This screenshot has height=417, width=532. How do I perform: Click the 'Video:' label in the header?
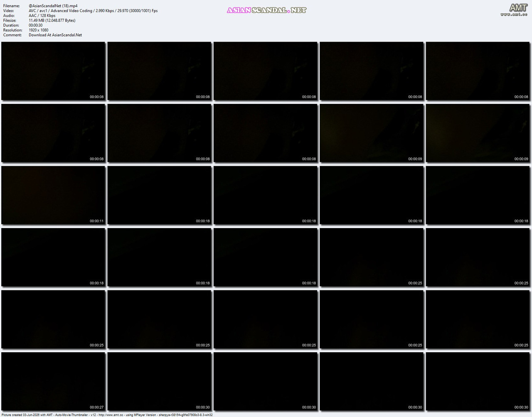(x=9, y=11)
